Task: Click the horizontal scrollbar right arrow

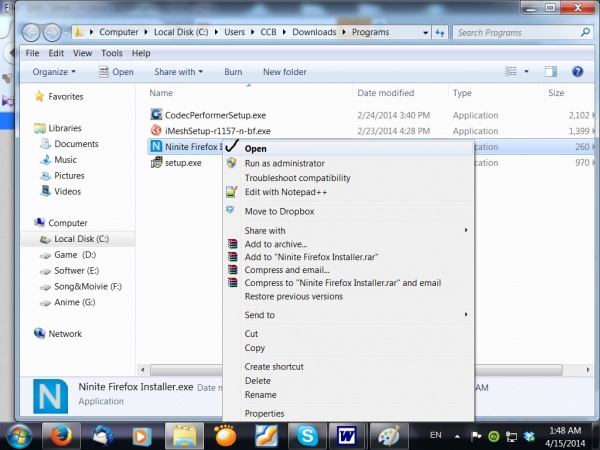Action: [588, 370]
